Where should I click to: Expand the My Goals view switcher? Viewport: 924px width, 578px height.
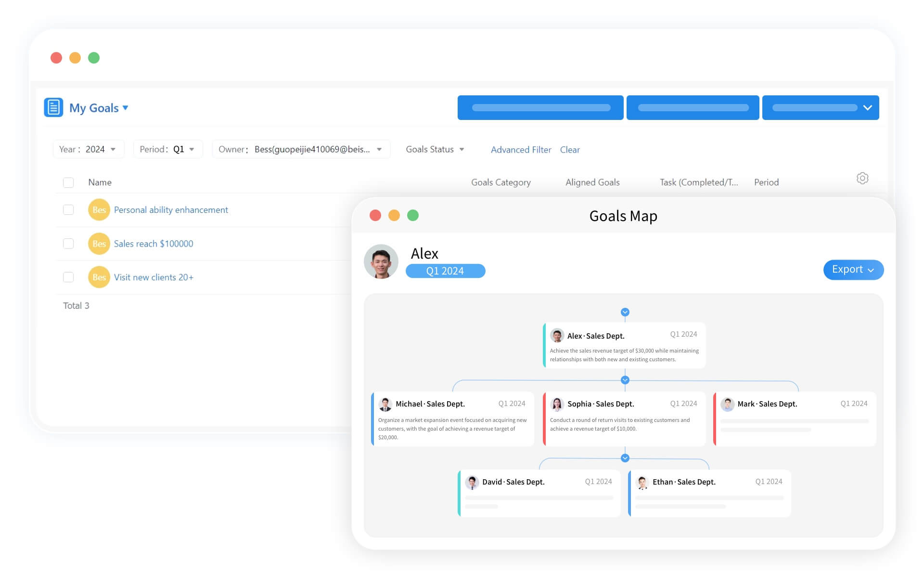(125, 108)
